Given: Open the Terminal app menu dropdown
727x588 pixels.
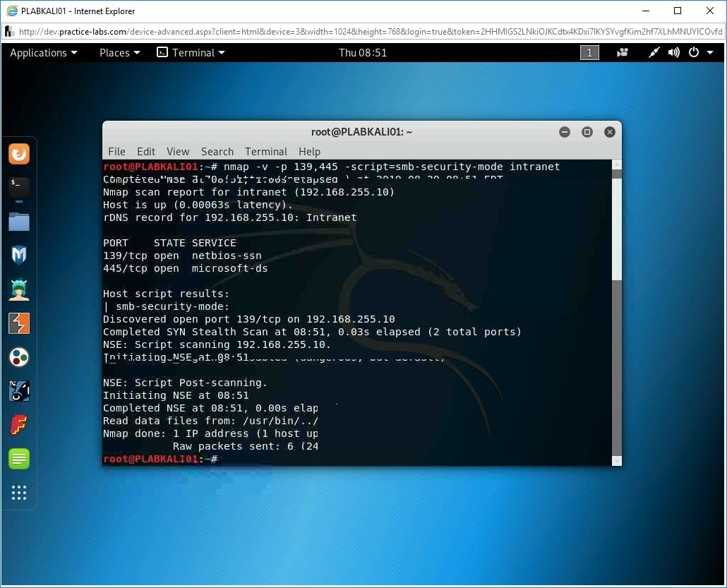Looking at the screenshot, I should click(x=191, y=53).
